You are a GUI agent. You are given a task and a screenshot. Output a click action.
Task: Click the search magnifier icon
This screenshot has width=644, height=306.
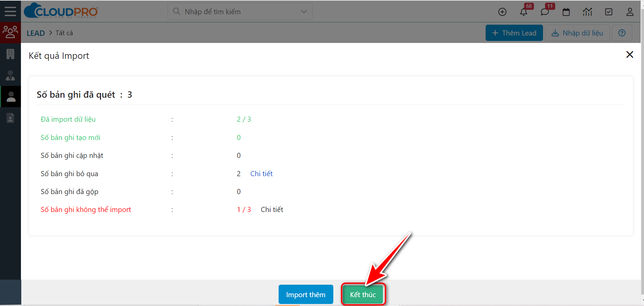point(176,11)
